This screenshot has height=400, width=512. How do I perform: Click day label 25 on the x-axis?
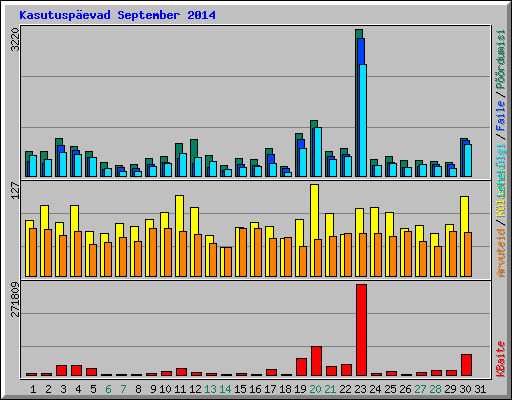pos(390,389)
